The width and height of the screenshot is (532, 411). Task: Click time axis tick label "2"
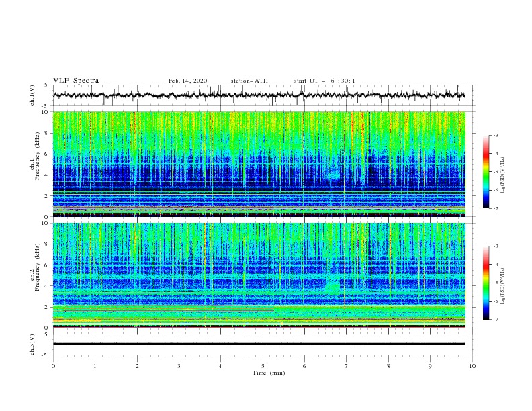click(x=137, y=366)
